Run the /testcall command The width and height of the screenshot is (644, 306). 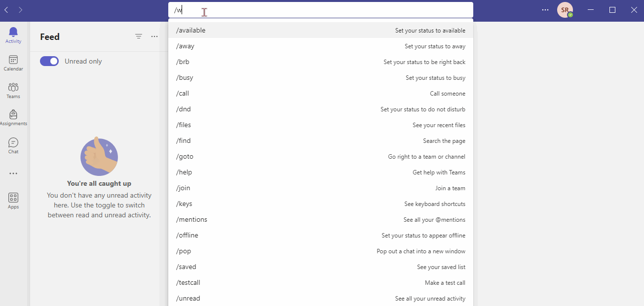pos(321,283)
